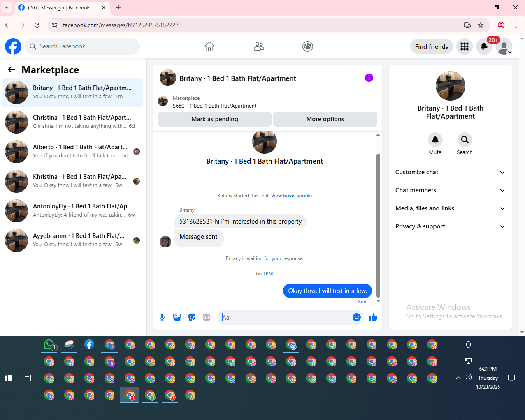525x420 pixels.
Task: Open the taskbar volume icon
Action: [x=468, y=378]
